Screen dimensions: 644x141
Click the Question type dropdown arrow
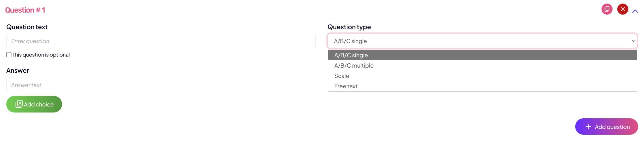(633, 41)
